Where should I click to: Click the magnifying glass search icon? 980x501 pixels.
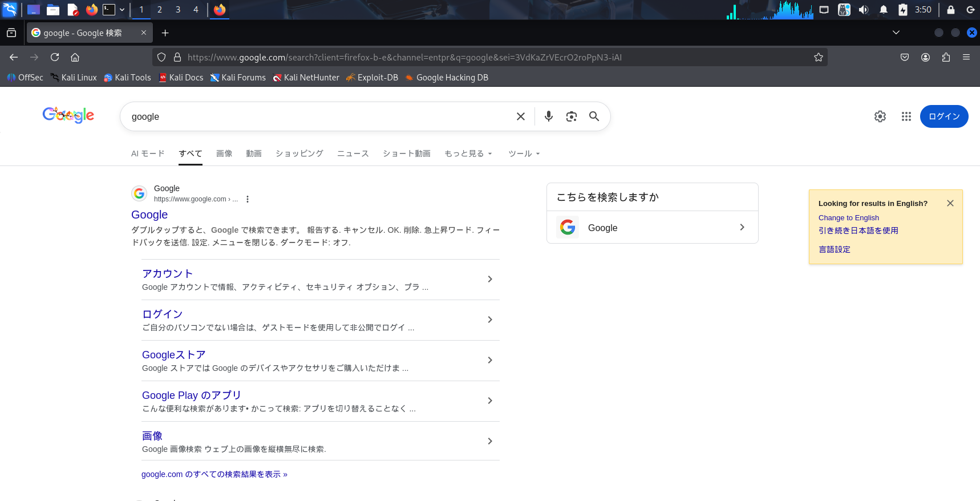coord(594,116)
